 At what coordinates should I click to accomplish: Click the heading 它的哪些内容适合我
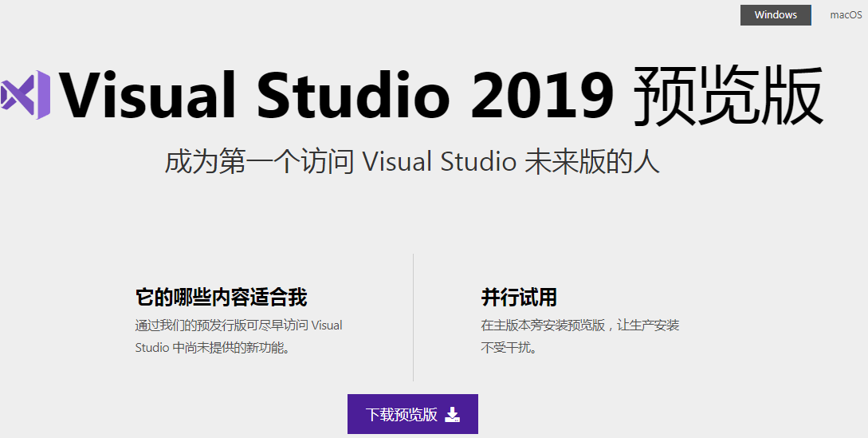[221, 298]
